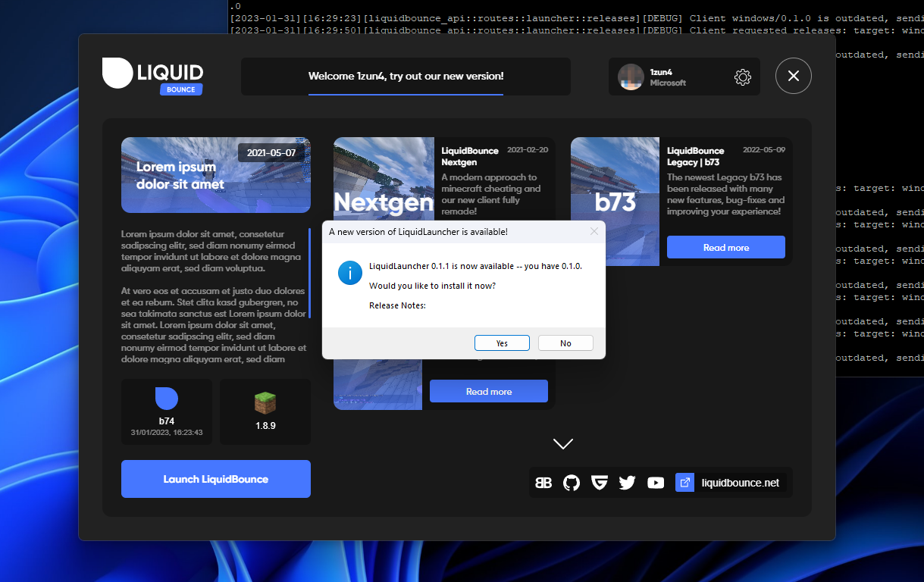
Task: Click Yes to install the update
Action: coord(502,343)
